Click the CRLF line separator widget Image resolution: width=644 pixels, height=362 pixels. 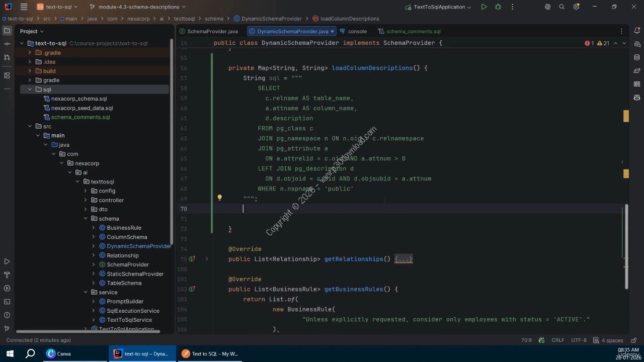557,340
